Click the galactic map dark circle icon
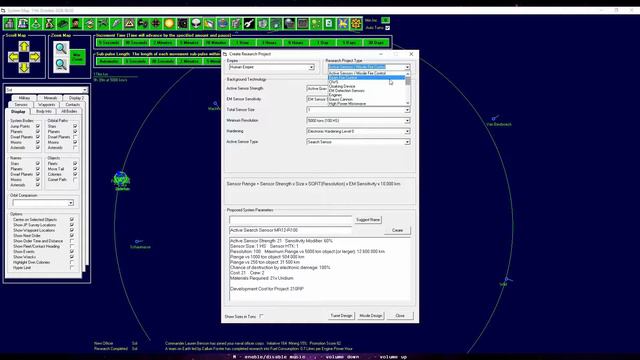The width and height of the screenshot is (640, 360). click(182, 24)
